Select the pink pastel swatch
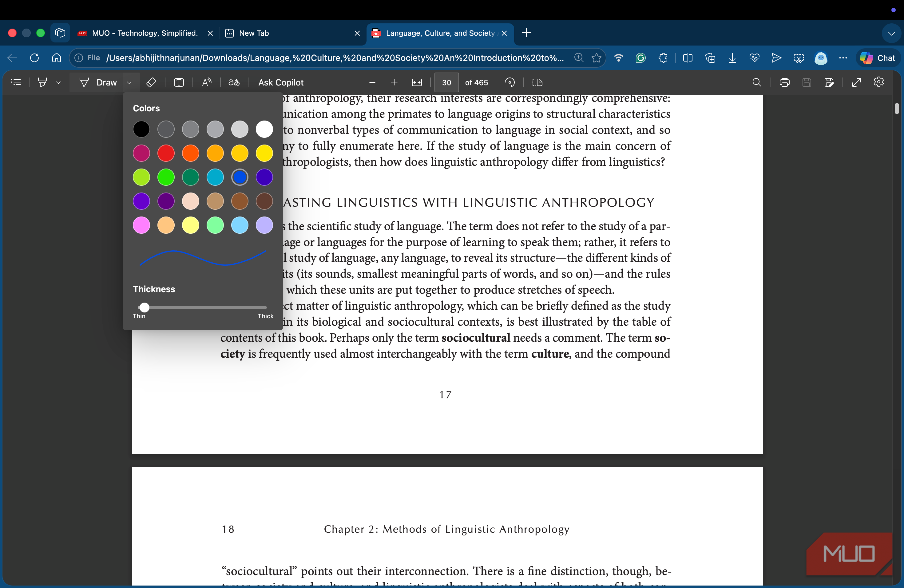The image size is (904, 588). [141, 225]
